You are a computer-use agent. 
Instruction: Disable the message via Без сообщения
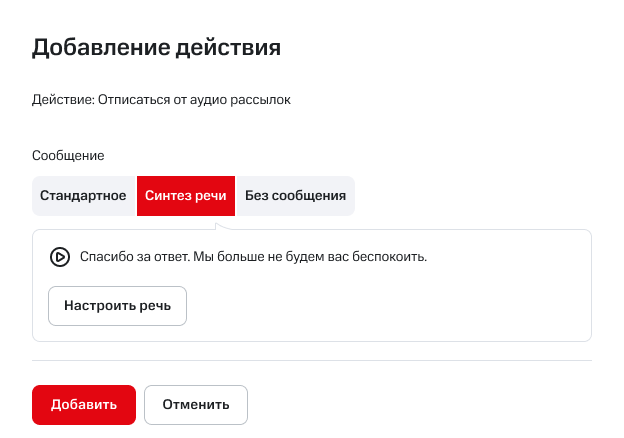click(295, 196)
